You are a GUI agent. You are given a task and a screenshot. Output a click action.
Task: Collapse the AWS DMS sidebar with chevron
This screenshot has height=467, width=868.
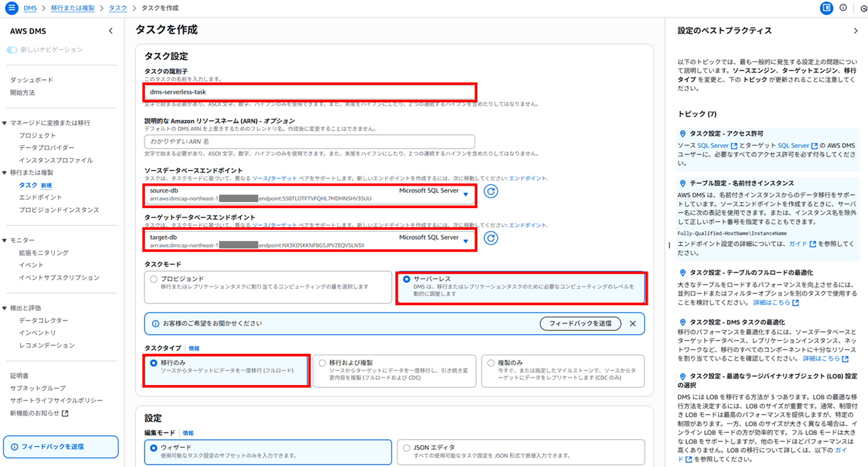click(x=111, y=31)
